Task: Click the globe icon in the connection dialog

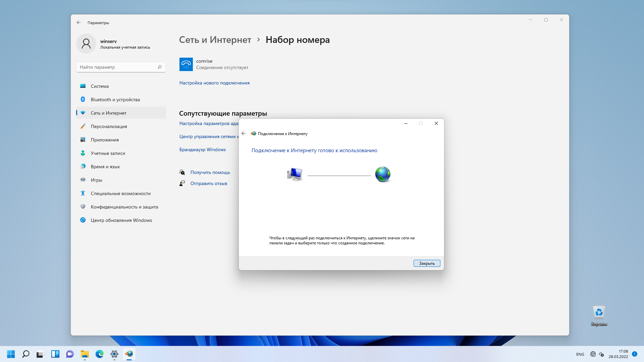Action: [x=383, y=174]
